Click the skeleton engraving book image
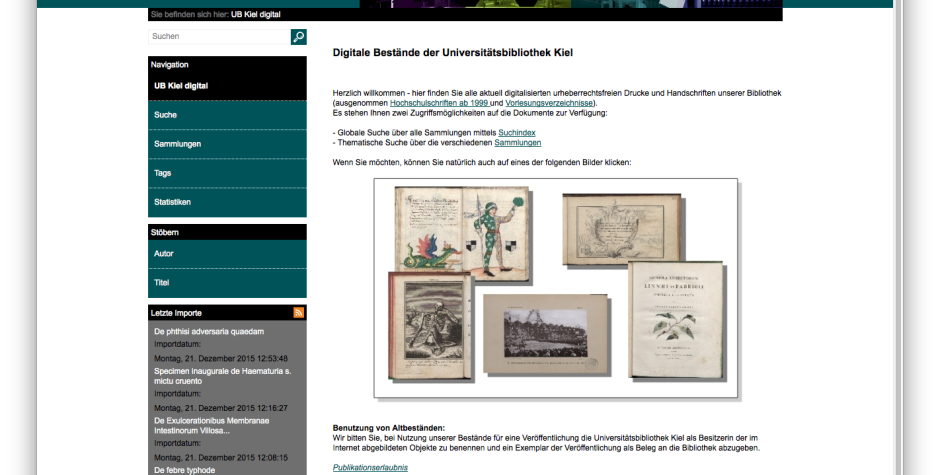 [429, 325]
